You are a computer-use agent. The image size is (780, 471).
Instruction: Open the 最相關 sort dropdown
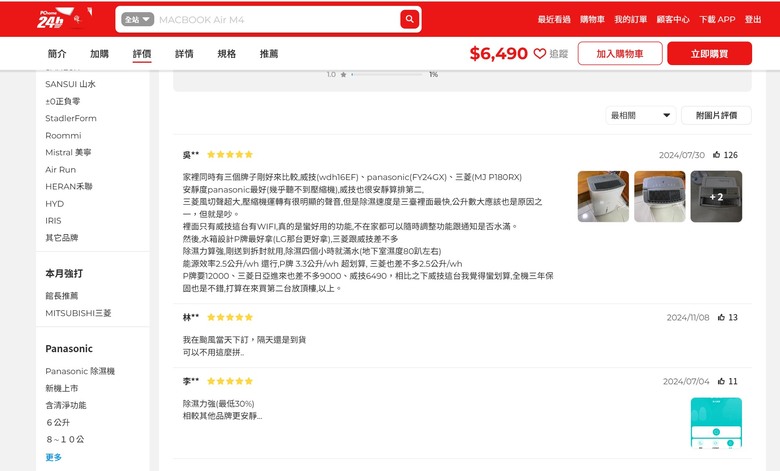click(641, 115)
